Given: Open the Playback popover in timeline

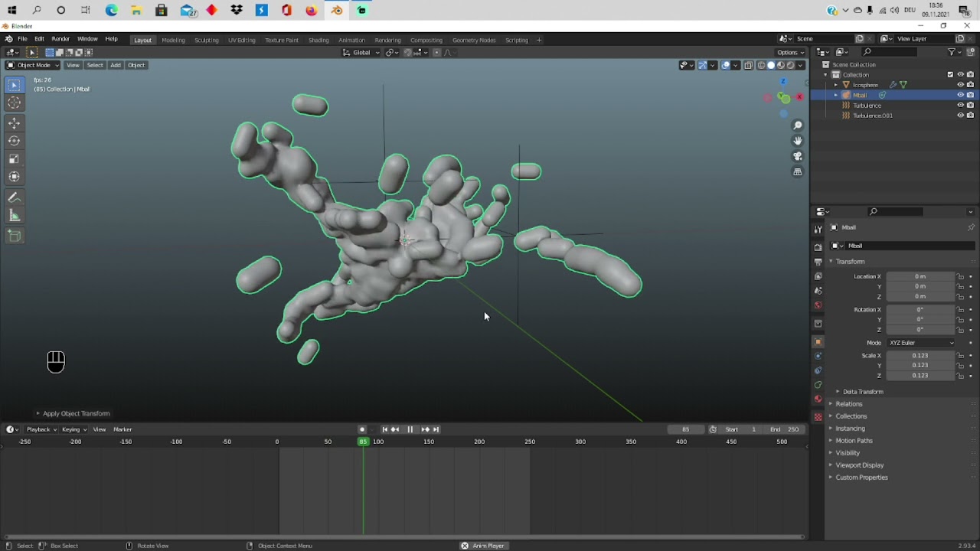Looking at the screenshot, I should tap(41, 429).
